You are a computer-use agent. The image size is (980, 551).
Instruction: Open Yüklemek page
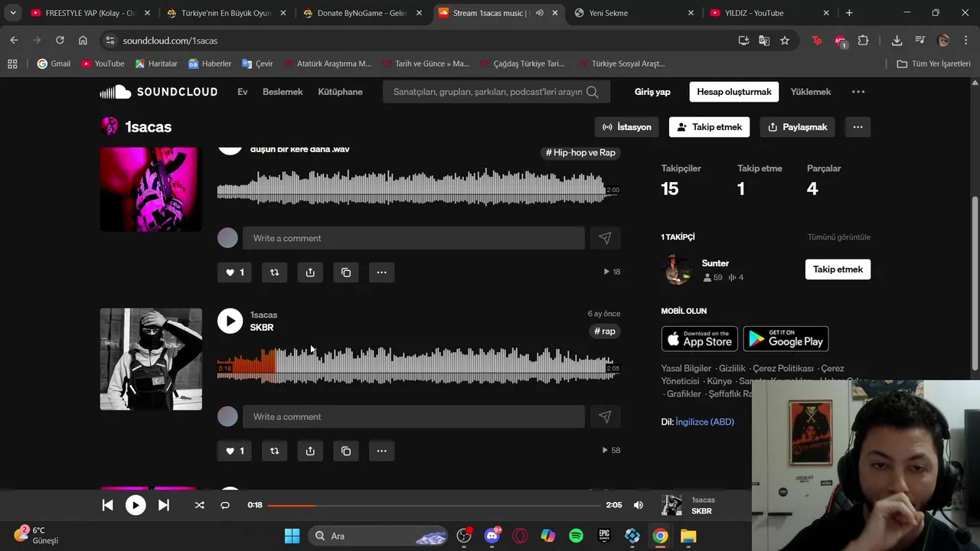point(810,92)
